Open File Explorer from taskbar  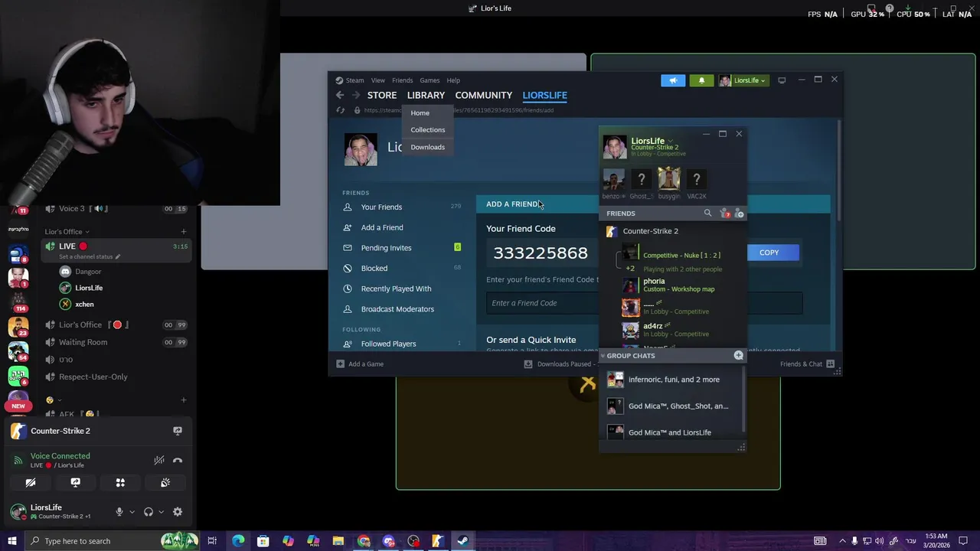338,541
